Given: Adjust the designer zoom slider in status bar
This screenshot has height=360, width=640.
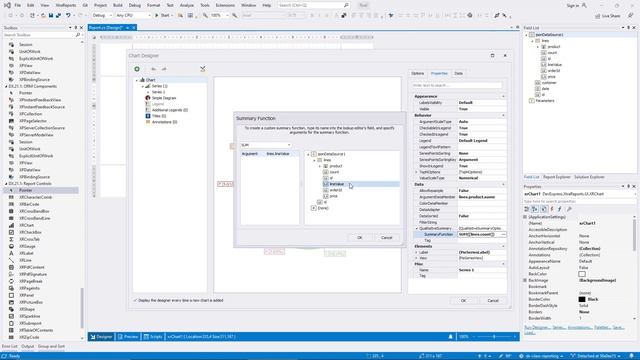Looking at the screenshot, I should coord(494,337).
